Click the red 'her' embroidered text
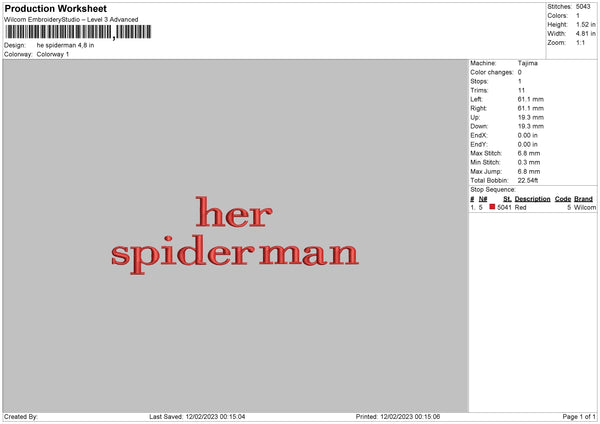The image size is (600, 424). pos(234,212)
